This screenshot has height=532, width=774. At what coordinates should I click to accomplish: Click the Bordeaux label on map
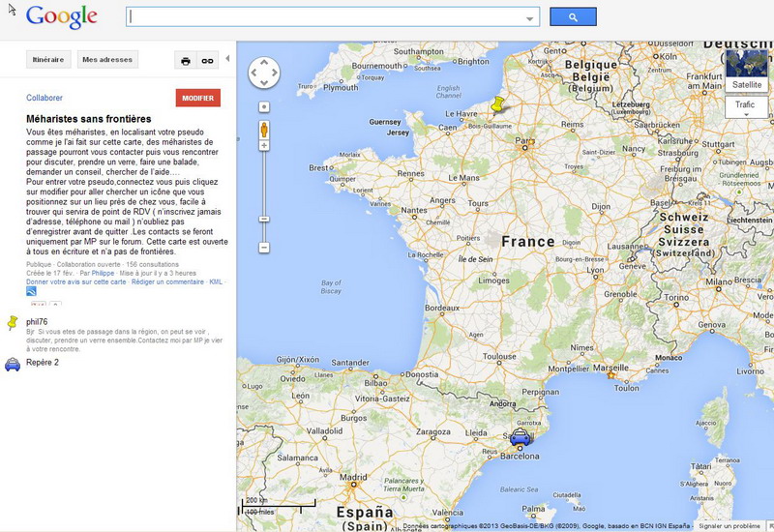(442, 308)
